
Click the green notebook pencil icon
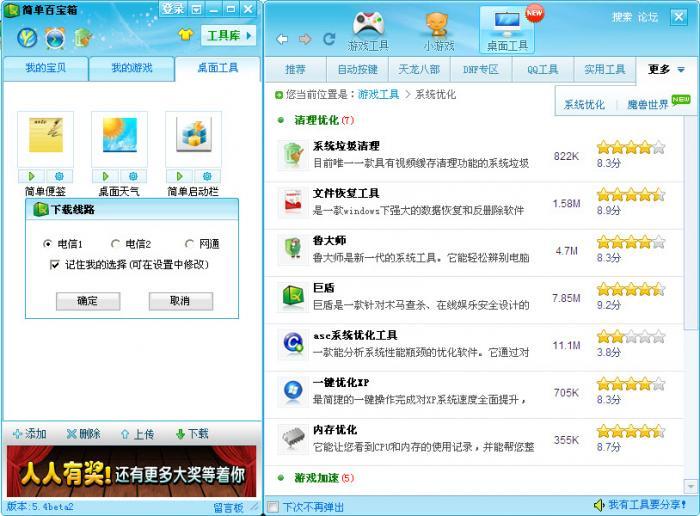83,38
